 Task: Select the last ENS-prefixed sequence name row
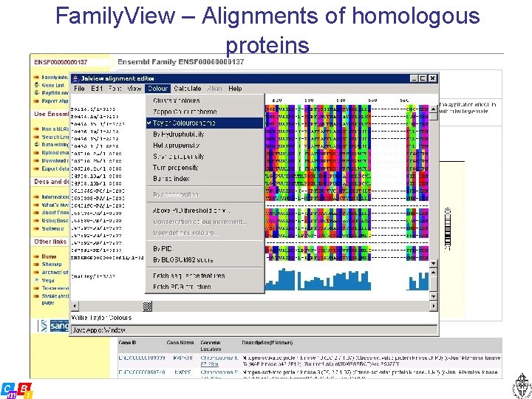pyautogui.click(x=108, y=258)
